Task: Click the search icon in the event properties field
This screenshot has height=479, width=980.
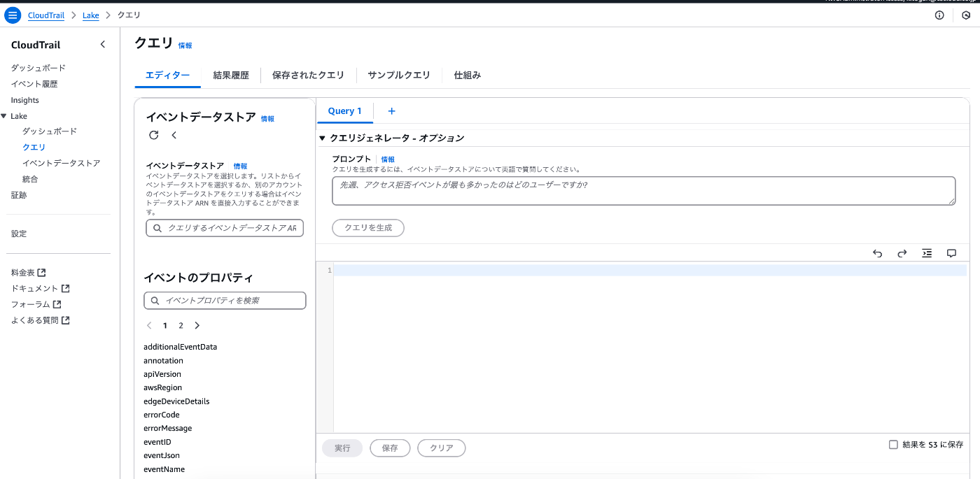Action: coord(155,300)
